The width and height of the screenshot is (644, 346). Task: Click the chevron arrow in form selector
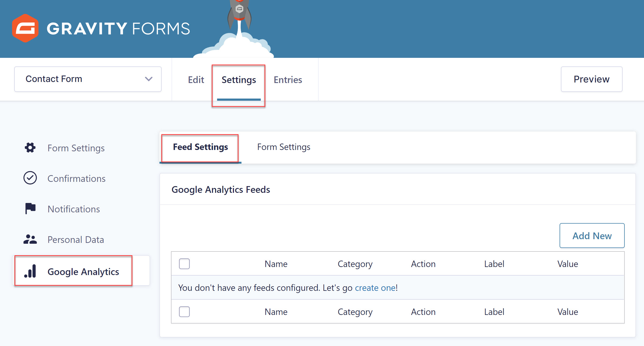[x=149, y=79]
